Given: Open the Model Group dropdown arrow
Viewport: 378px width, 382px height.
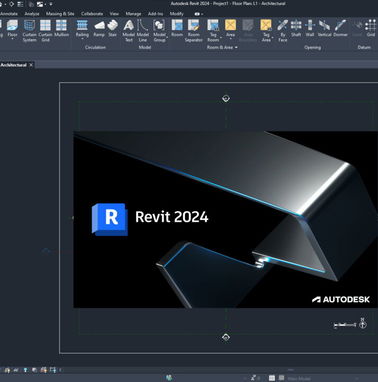Looking at the screenshot, I should 166,37.
